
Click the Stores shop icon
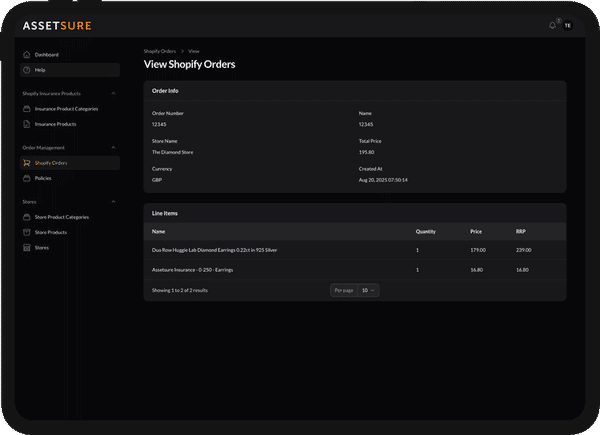click(27, 247)
